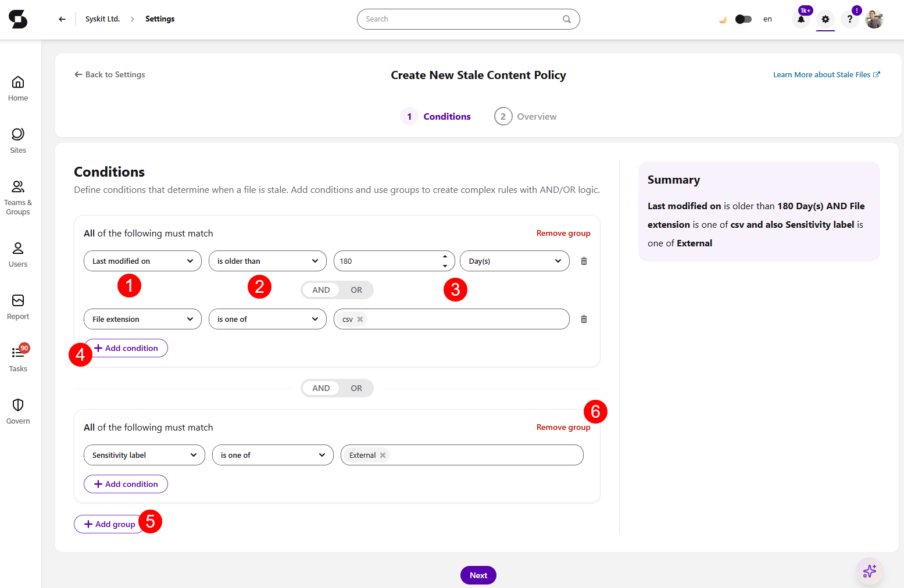The width and height of the screenshot is (904, 588).
Task: Click the sensitivity label tags input
Action: [462, 455]
